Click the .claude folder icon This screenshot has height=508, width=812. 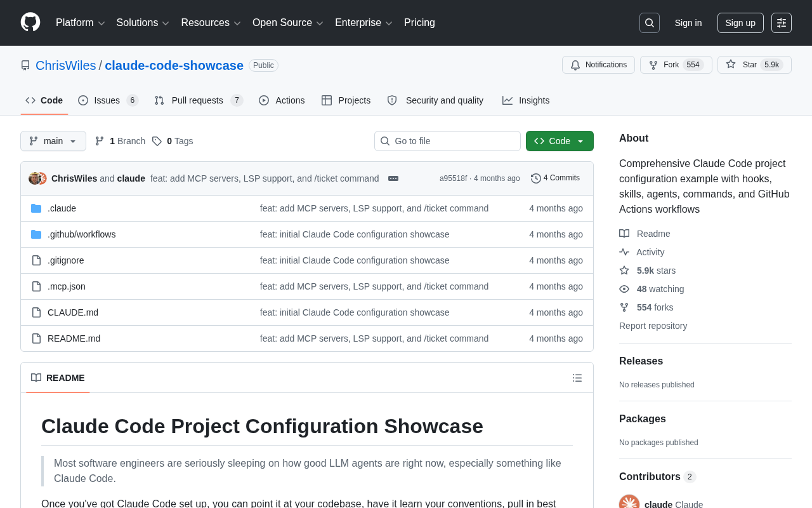pyautogui.click(x=36, y=208)
